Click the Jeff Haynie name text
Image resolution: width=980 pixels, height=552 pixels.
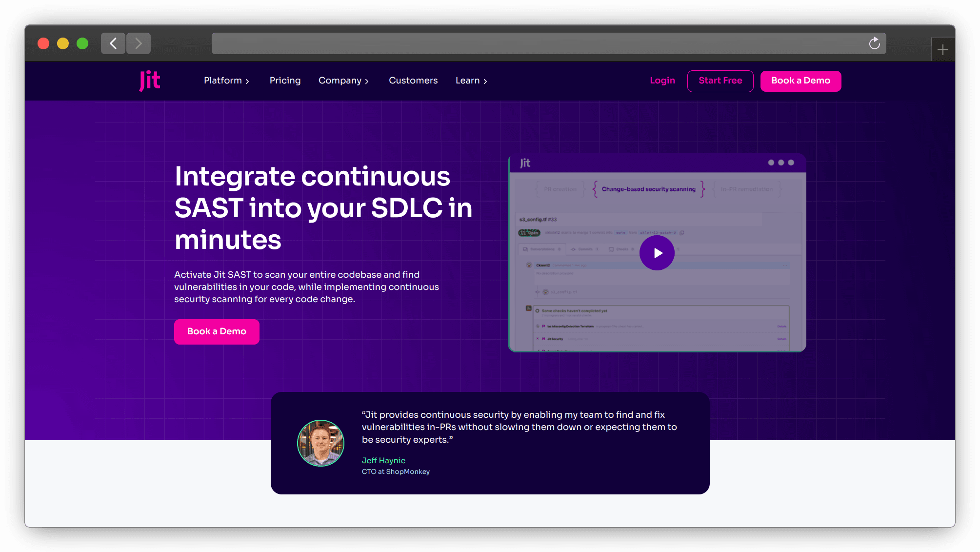(383, 460)
